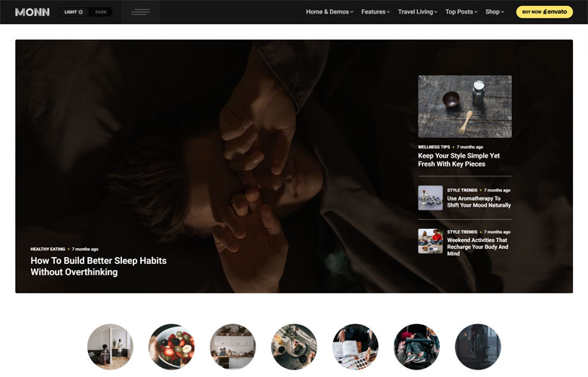Select the fruit bowl category circle
The width and height of the screenshot is (588, 377).
coord(172,347)
